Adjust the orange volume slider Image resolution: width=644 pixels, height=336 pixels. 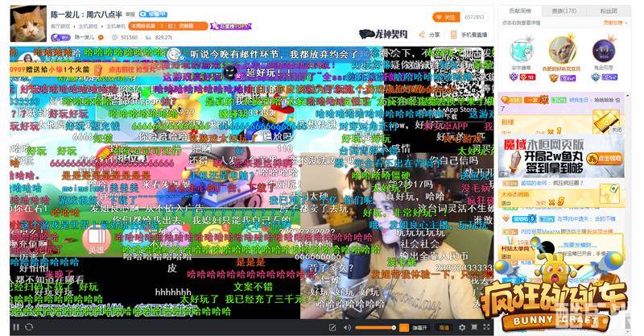click(375, 327)
